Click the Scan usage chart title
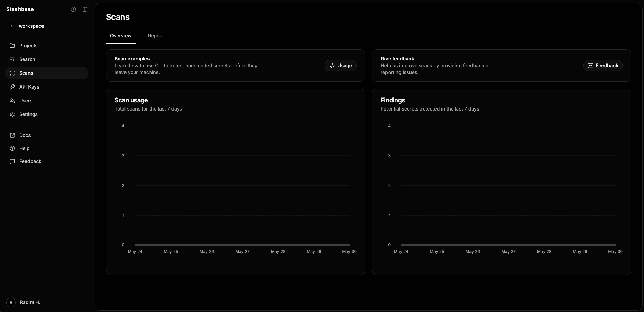This screenshot has width=644, height=312. tap(131, 100)
